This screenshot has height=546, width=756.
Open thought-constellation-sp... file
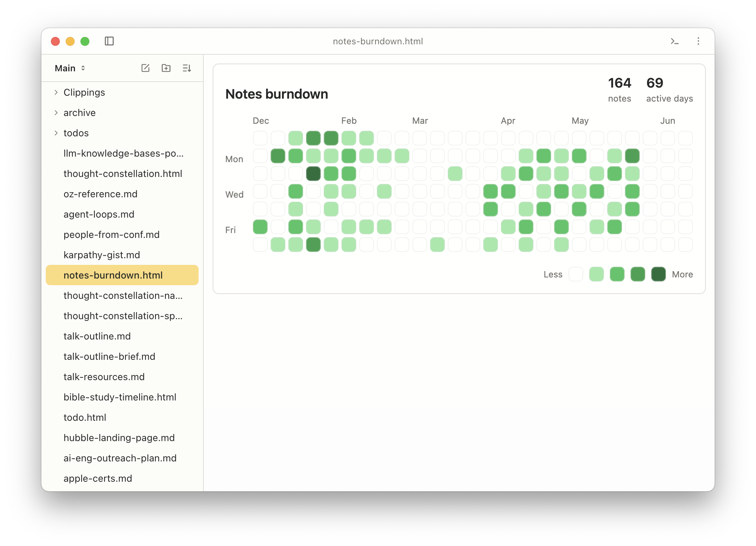[x=122, y=316]
